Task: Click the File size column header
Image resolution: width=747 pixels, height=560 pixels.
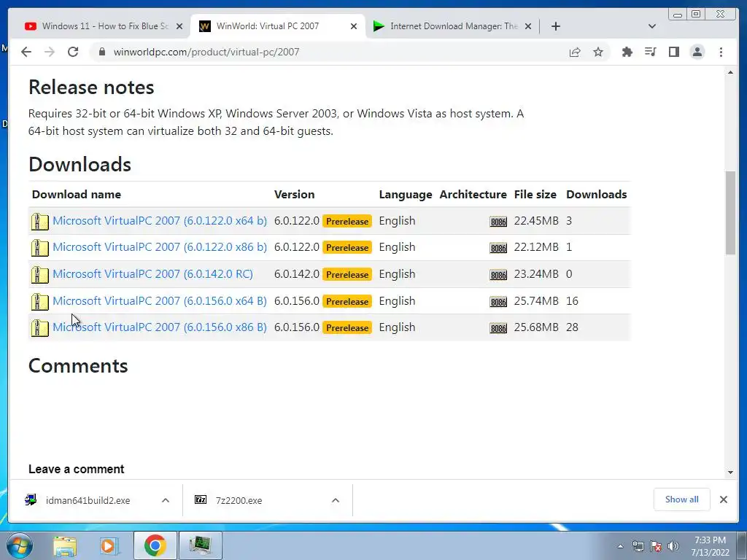Action: [x=535, y=194]
